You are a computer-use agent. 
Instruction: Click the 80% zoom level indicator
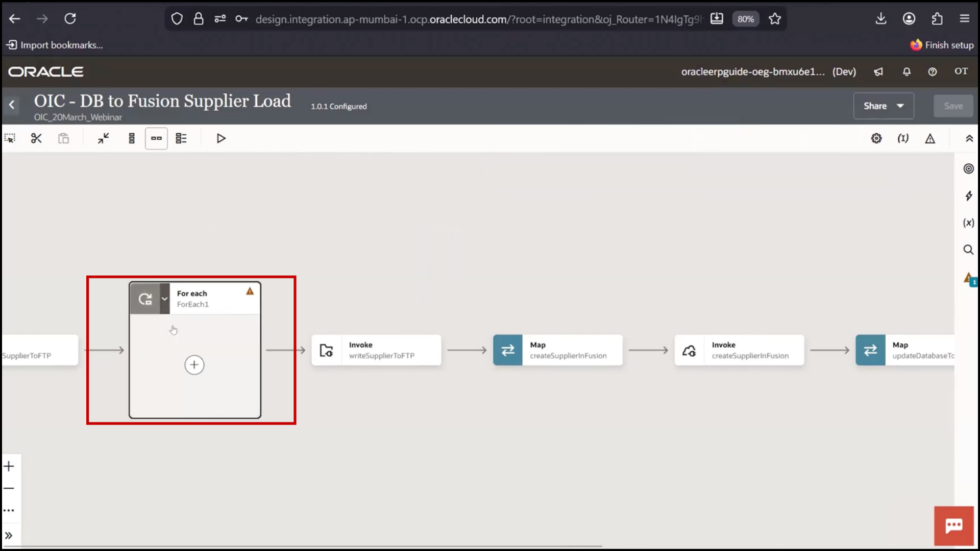coord(746,19)
